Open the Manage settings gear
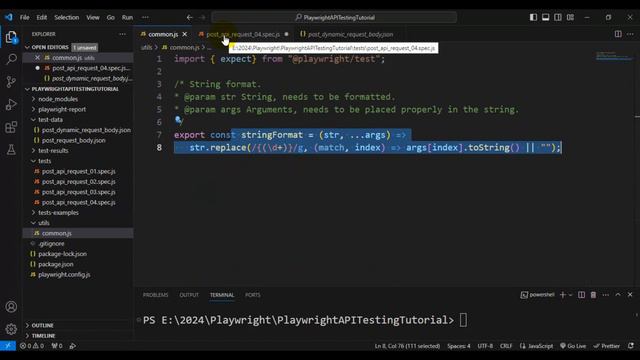Screen dimensions: 640x360 (11, 329)
